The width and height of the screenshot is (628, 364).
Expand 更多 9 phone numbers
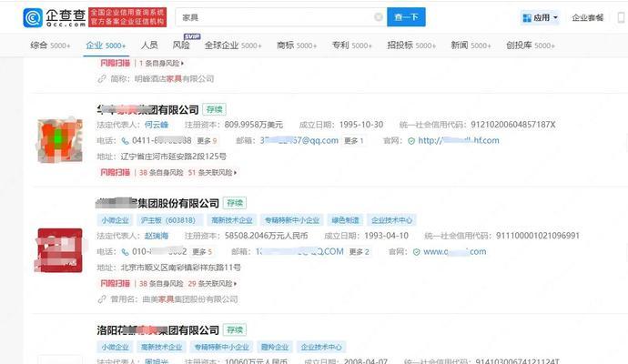pyautogui.click(x=207, y=141)
